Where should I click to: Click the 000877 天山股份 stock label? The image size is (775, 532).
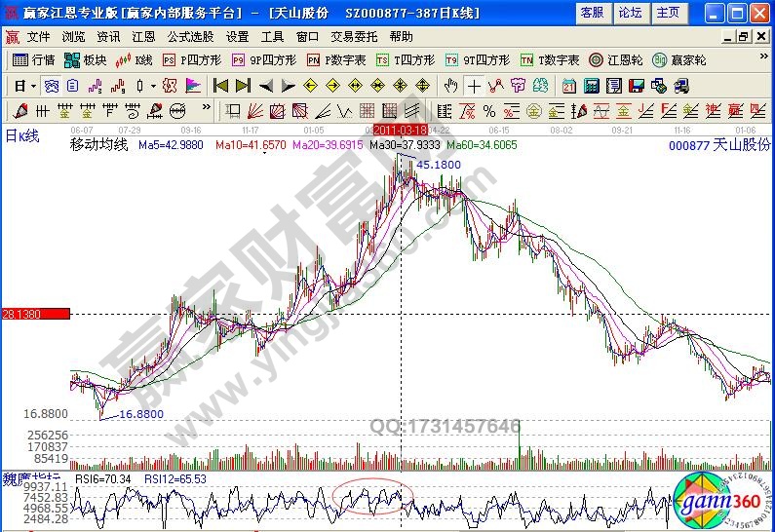click(x=719, y=144)
